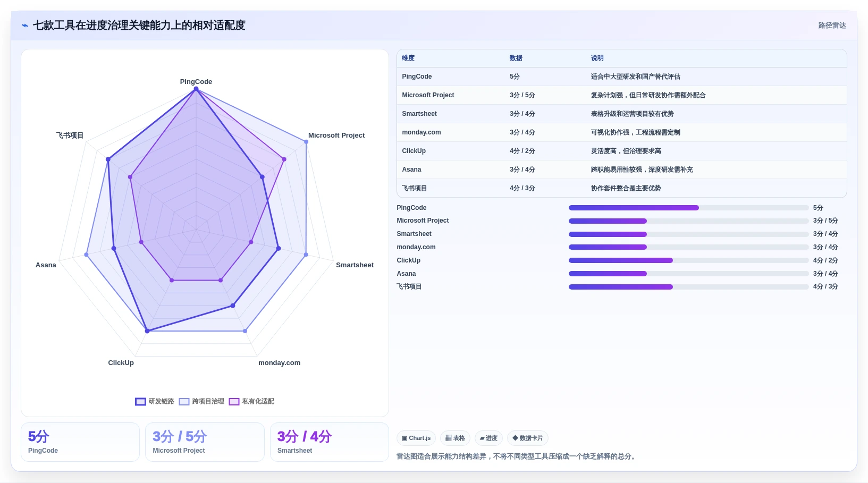Click the Microsoft Project radar axis label
Image resolution: width=868 pixels, height=483 pixels.
tap(336, 135)
